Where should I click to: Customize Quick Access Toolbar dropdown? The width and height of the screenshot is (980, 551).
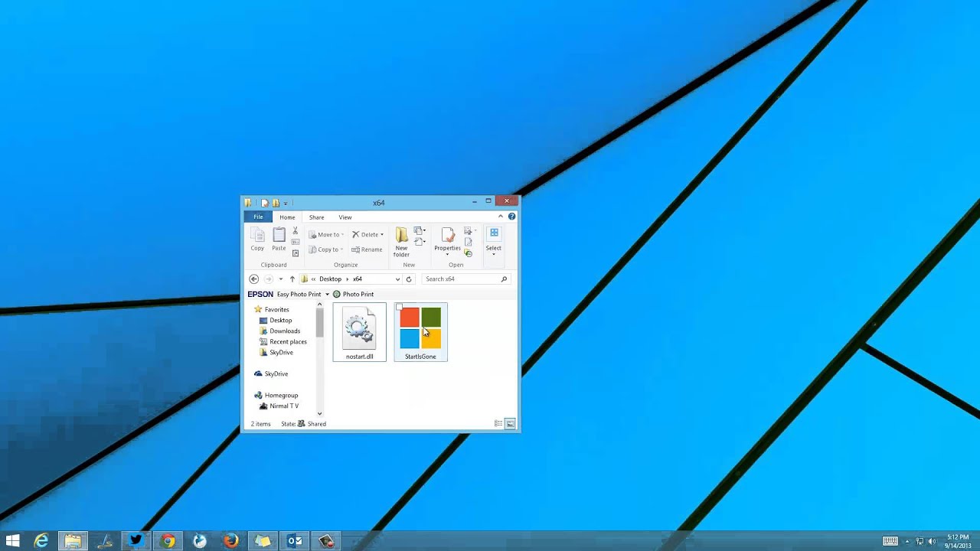pyautogui.click(x=286, y=204)
